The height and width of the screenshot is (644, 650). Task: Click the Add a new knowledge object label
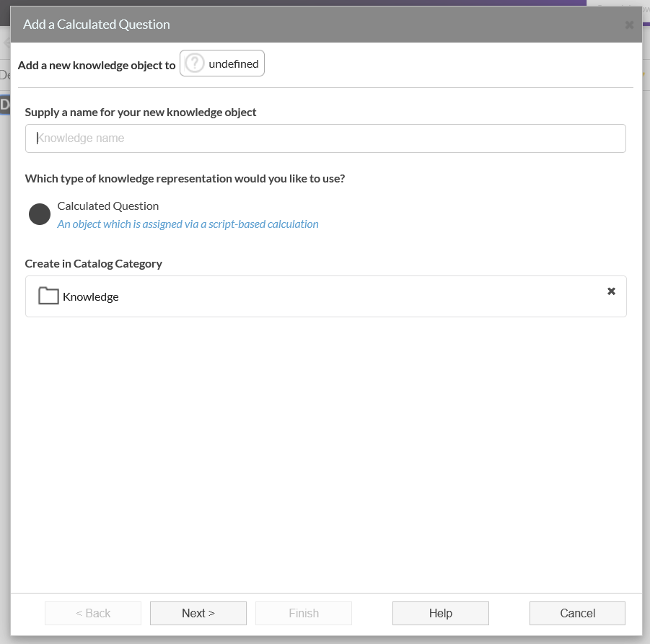click(97, 65)
